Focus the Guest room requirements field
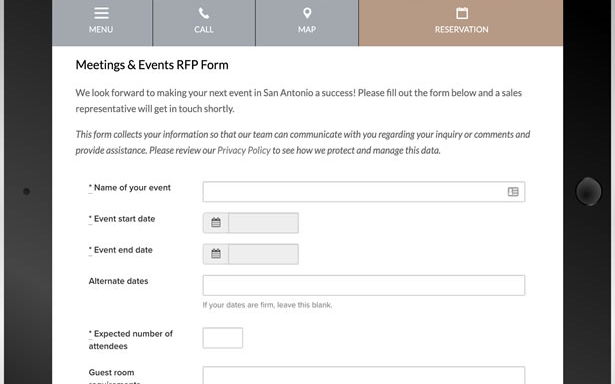 (x=364, y=375)
